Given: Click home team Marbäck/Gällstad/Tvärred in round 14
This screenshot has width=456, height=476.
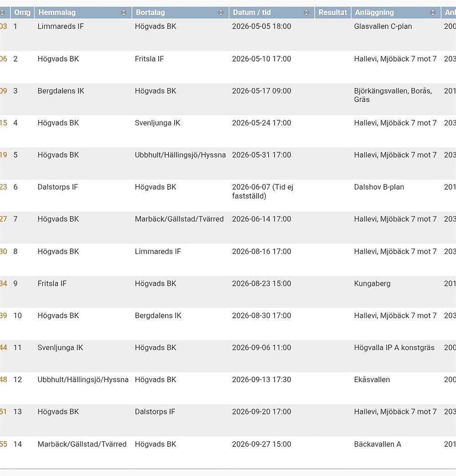Looking at the screenshot, I should [82, 444].
